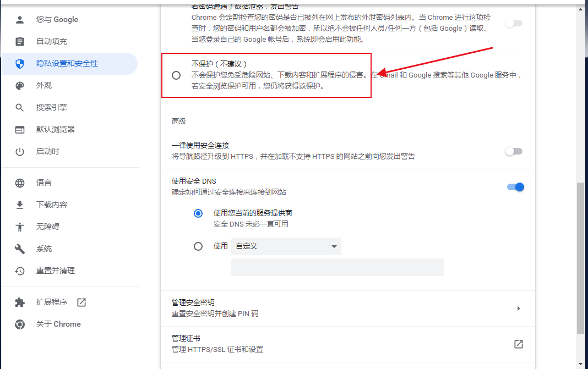Click the globe icon for 语言
This screenshot has width=588, height=369.
click(x=20, y=183)
